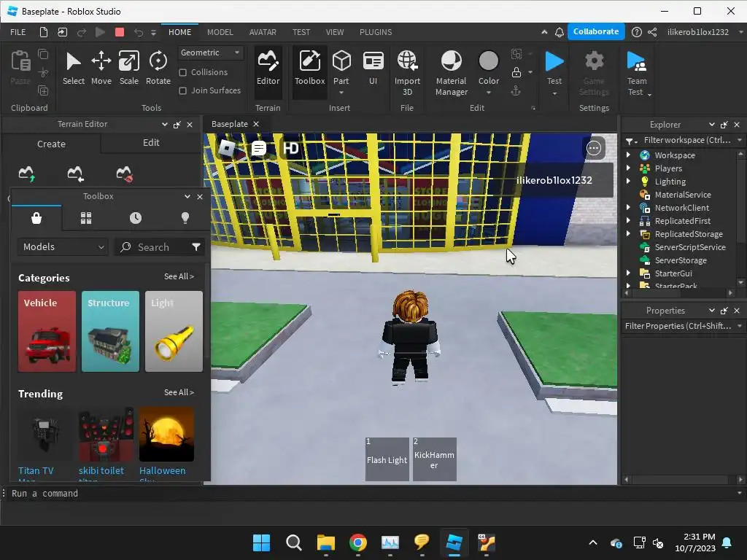Switch to the PLUGINS ribbon tab
Viewport: 747px width, 560px height.
pyautogui.click(x=376, y=32)
